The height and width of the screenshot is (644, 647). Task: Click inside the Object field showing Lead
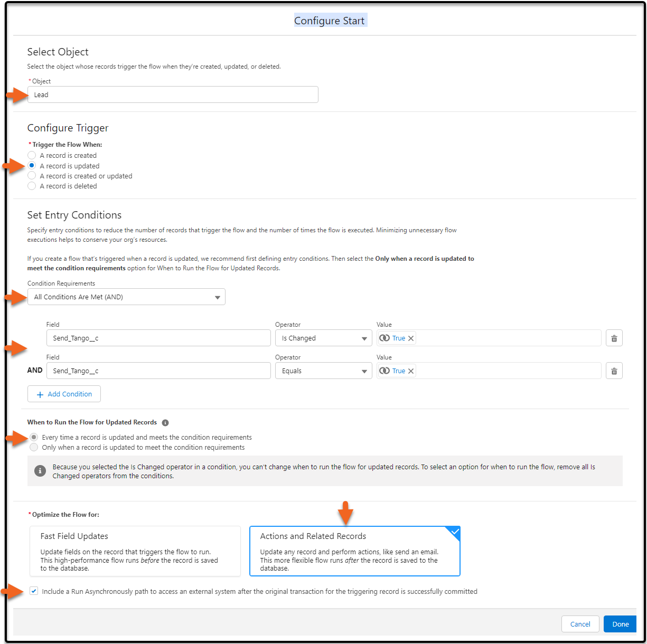click(173, 94)
